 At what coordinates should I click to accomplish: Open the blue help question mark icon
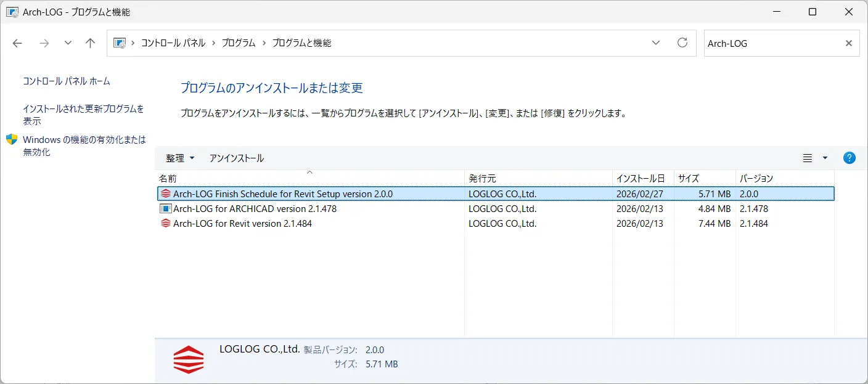[x=849, y=158]
